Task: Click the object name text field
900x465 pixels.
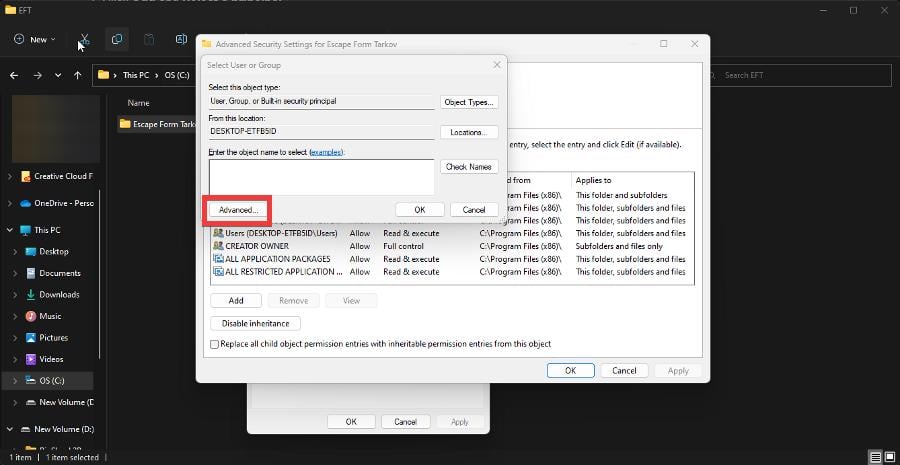Action: [321, 177]
